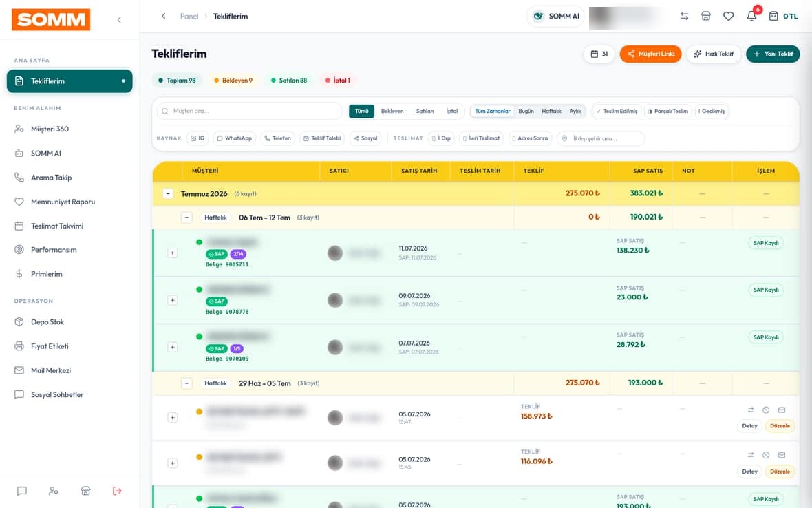Collapse the sidebar with the chevron
This screenshot has width=812, height=508.
coord(119,20)
